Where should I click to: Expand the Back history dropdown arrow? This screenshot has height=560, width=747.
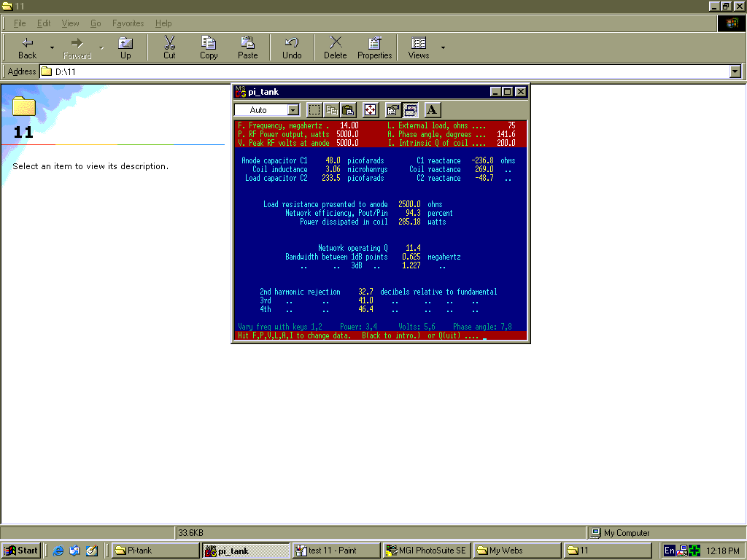52,47
